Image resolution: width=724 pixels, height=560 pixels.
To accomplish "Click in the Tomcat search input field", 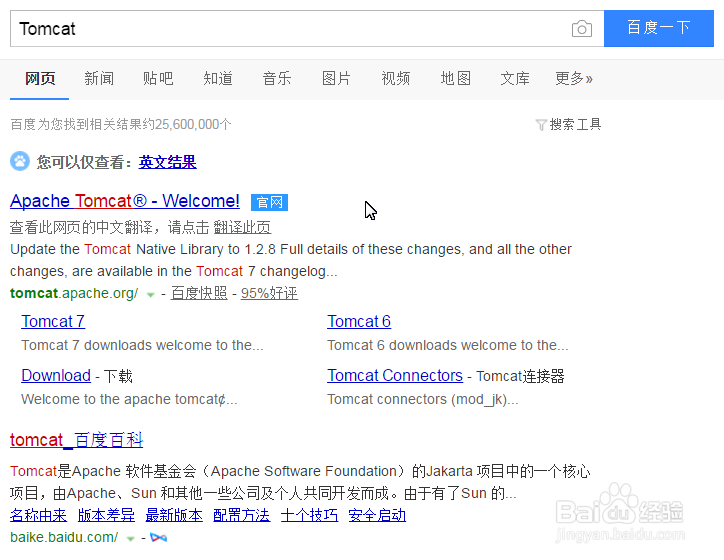I will pyautogui.click(x=291, y=29).
